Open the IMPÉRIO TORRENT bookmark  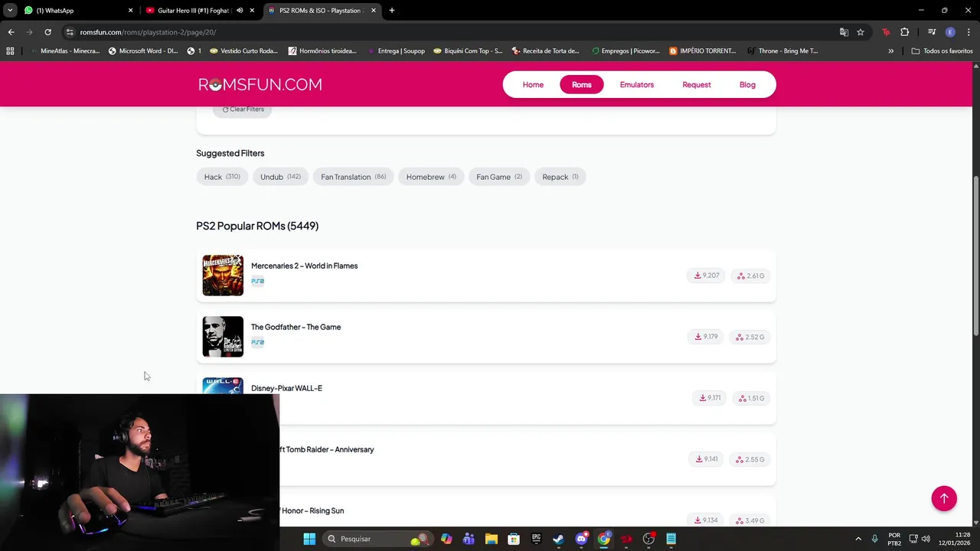[x=702, y=51]
